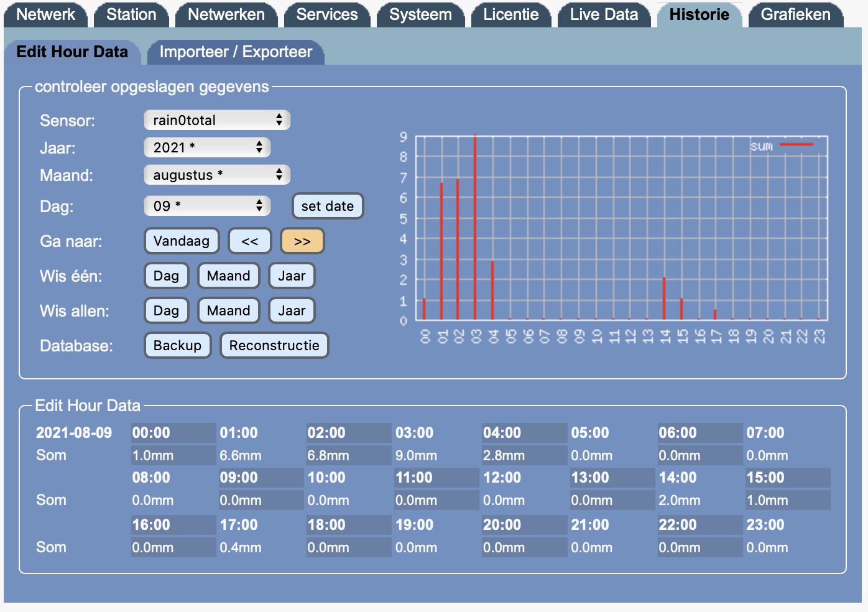Viewport: 868px width, 612px height.
Task: Open the Systeem tab
Action: tap(420, 14)
